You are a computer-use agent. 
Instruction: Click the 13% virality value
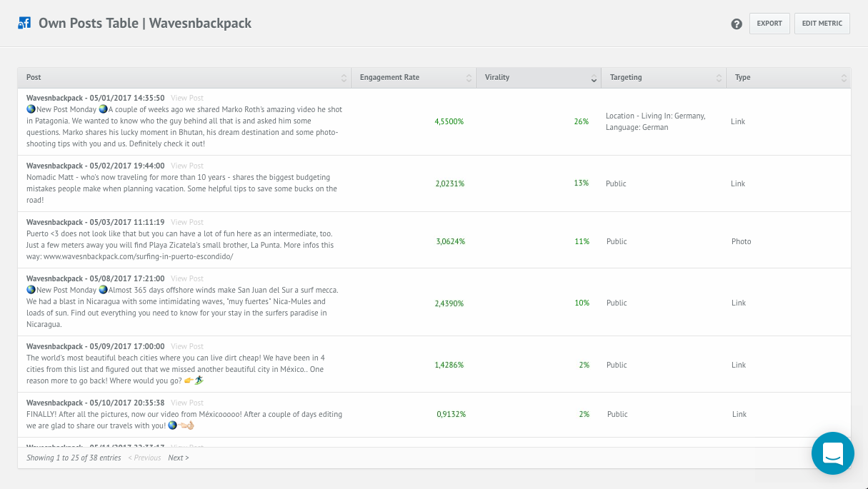coord(582,183)
